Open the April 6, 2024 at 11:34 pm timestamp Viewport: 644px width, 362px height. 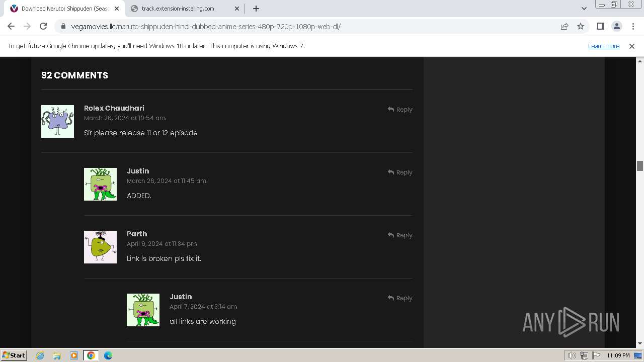click(x=162, y=243)
